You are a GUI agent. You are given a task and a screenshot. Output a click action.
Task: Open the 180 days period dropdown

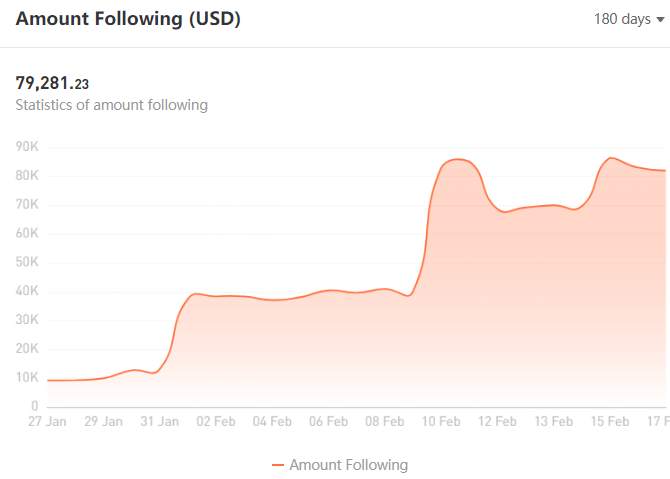pos(629,19)
